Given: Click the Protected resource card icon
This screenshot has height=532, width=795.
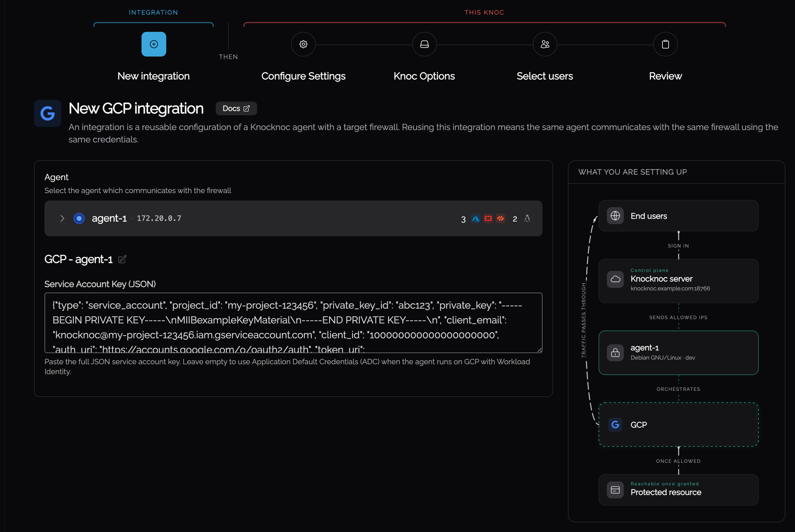Looking at the screenshot, I should pyautogui.click(x=615, y=490).
